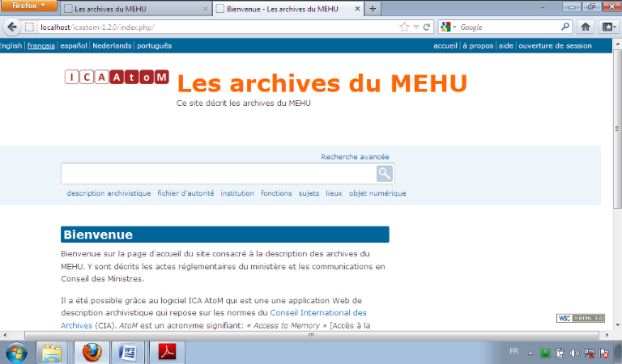Click the scroll right arrow
Screen dimensions: 622x364
pyautogui.click(x=607, y=335)
